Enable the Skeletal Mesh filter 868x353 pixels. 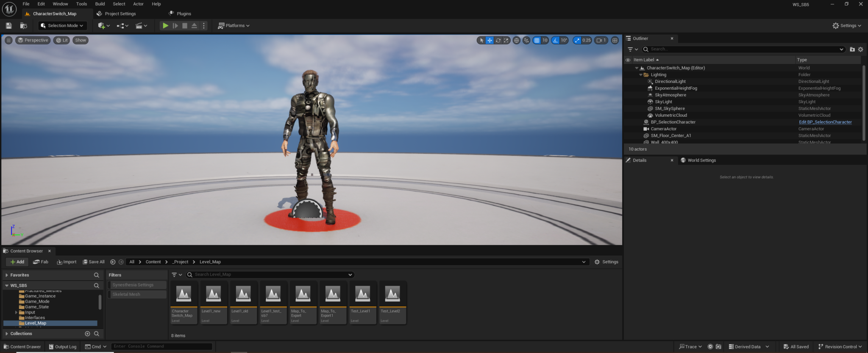click(137, 294)
